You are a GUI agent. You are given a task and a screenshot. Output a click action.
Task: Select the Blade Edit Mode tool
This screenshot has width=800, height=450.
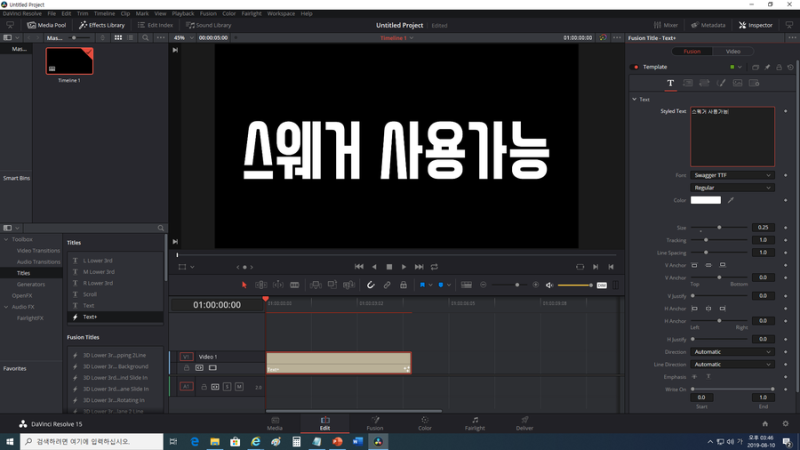[294, 285]
